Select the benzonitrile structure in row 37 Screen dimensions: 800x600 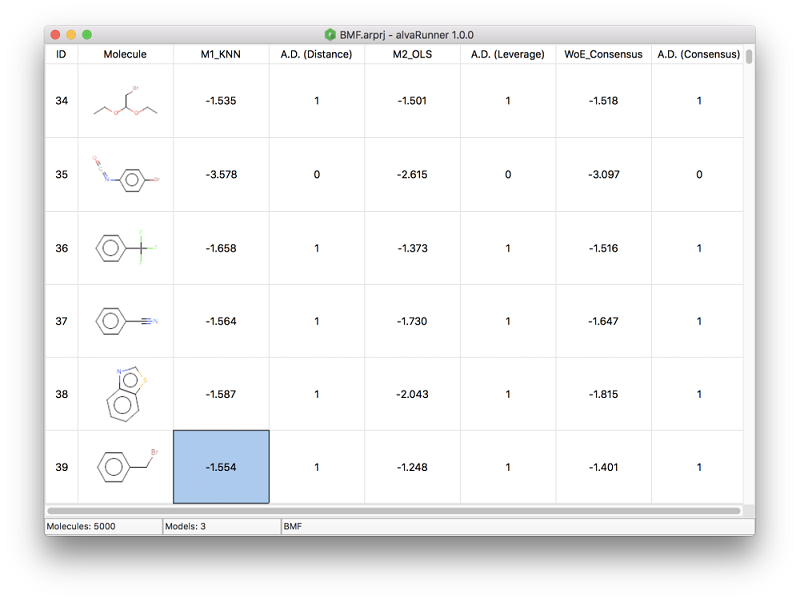tap(125, 321)
